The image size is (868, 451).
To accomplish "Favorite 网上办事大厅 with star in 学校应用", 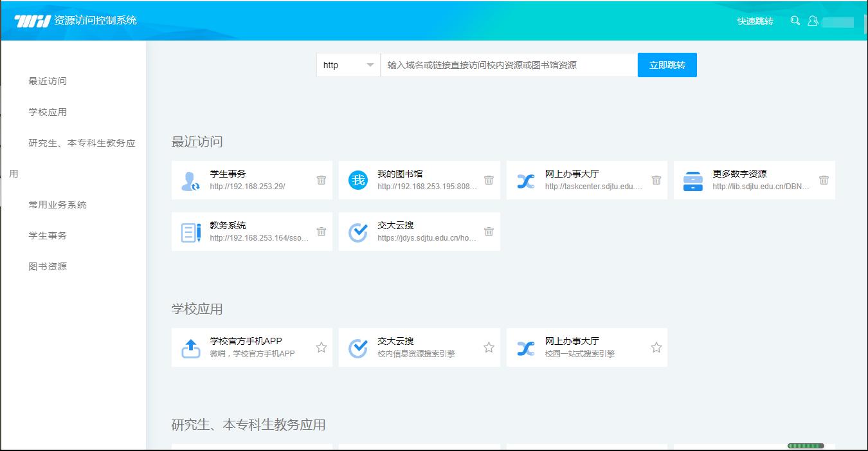I will point(656,347).
